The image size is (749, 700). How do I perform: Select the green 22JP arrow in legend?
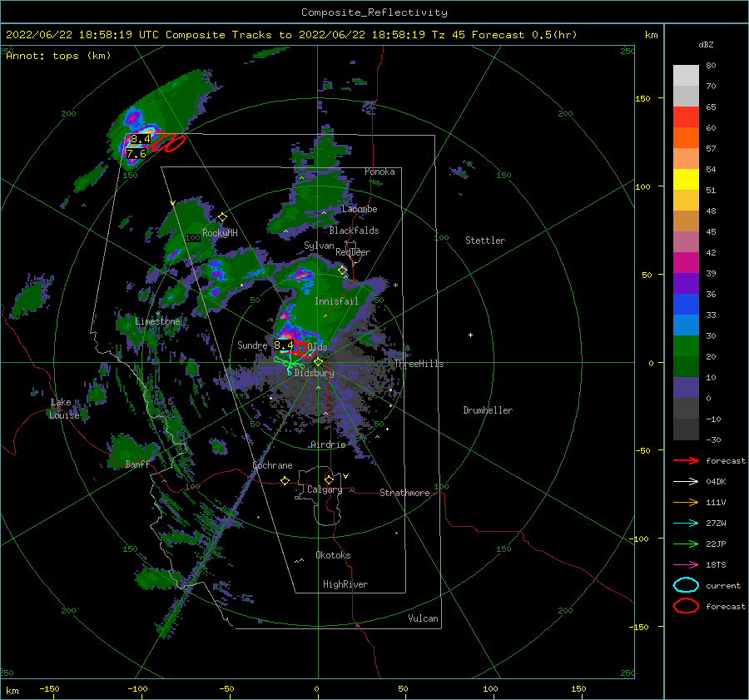[686, 544]
